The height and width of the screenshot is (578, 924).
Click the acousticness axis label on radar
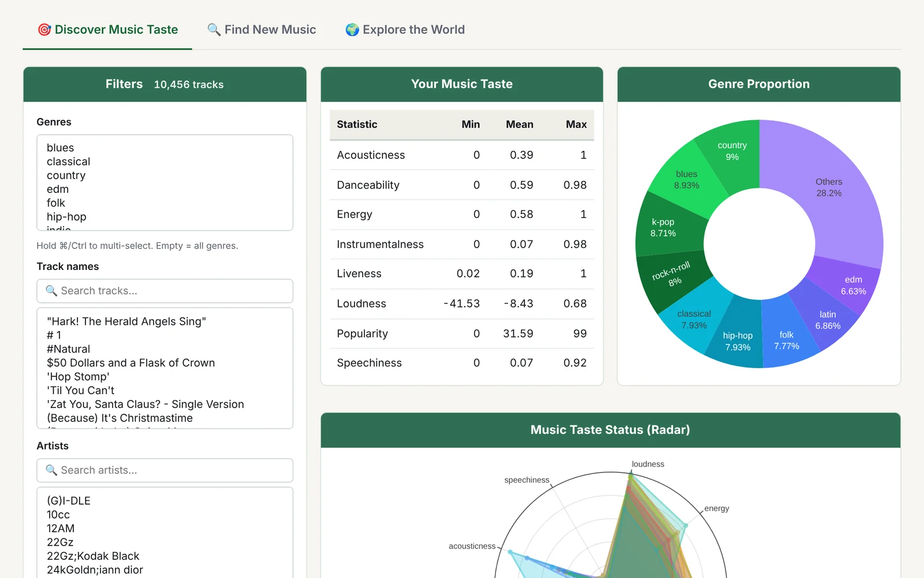pos(472,546)
